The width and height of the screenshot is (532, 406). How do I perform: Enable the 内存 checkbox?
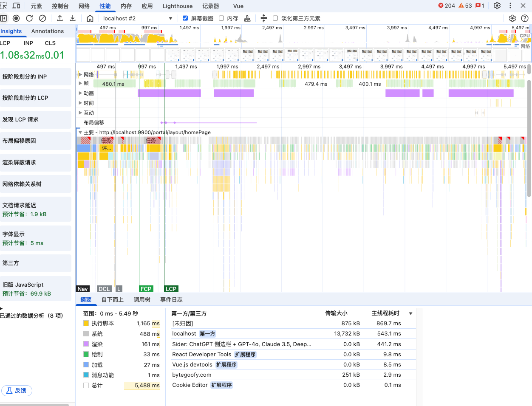pyautogui.click(x=221, y=18)
